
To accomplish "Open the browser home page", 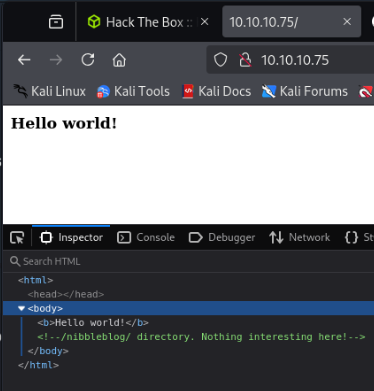I will click(119, 60).
